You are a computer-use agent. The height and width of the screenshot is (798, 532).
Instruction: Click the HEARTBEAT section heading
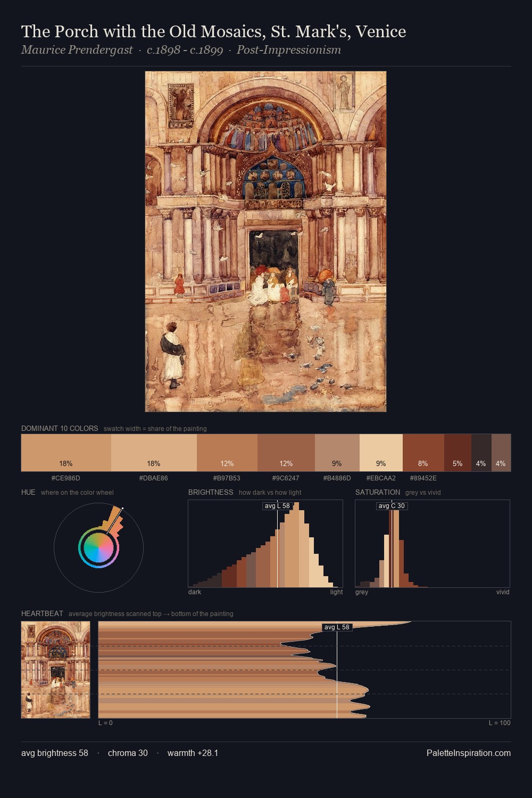[x=42, y=613]
